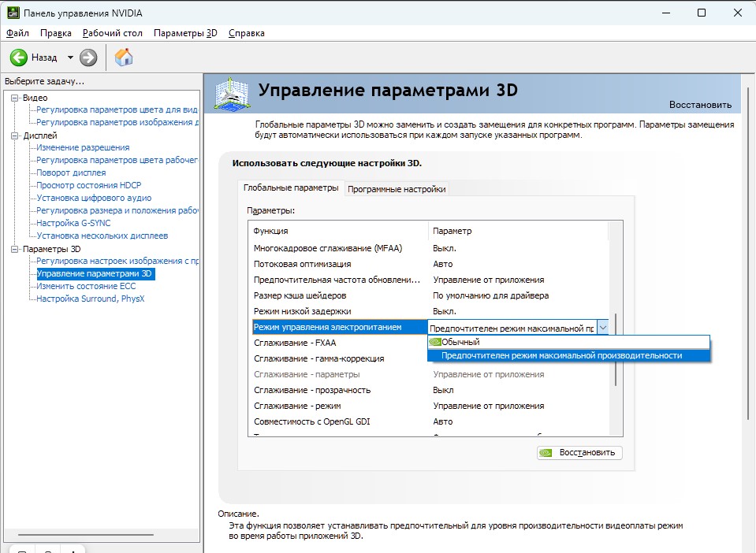Select the Размер кэша шейдеров row
This screenshot has height=553, width=756.
(429, 295)
